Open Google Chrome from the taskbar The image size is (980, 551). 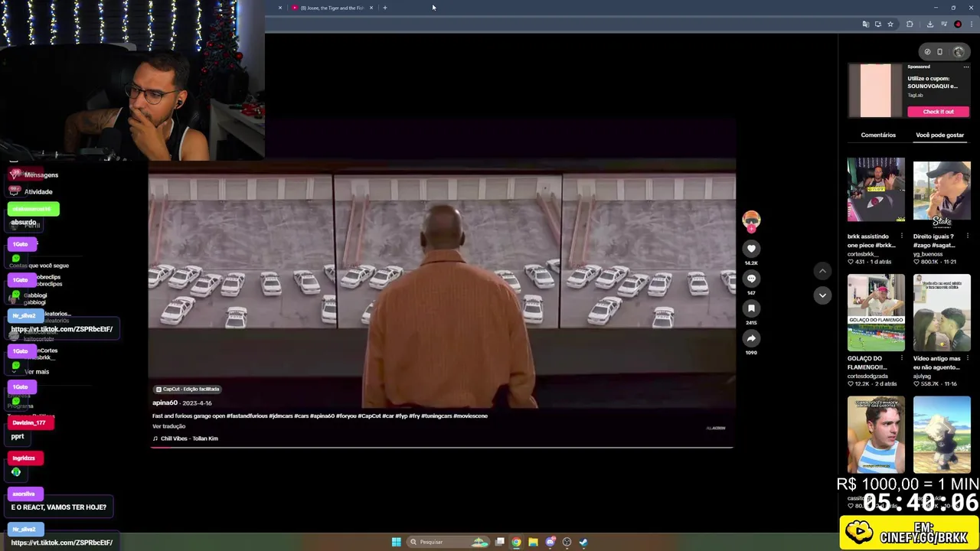(x=516, y=542)
